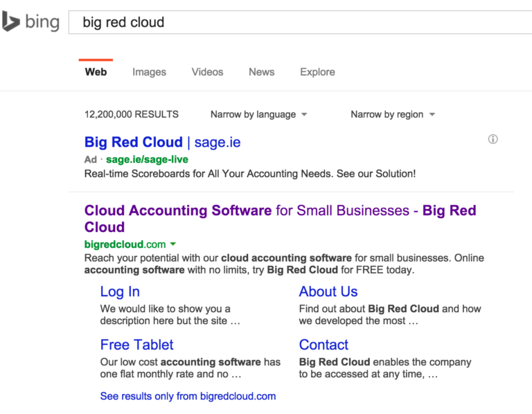Image resolution: width=532 pixels, height=414 pixels.
Task: Click the About Us description text
Action: coord(390,314)
